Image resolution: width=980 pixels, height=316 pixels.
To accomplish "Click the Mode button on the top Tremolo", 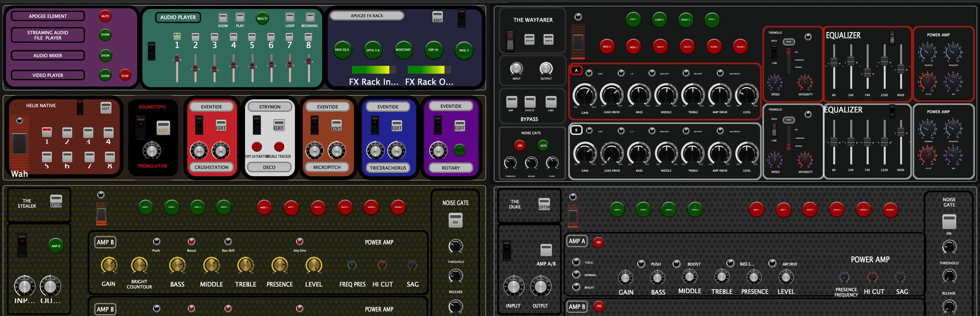I will [x=789, y=41].
